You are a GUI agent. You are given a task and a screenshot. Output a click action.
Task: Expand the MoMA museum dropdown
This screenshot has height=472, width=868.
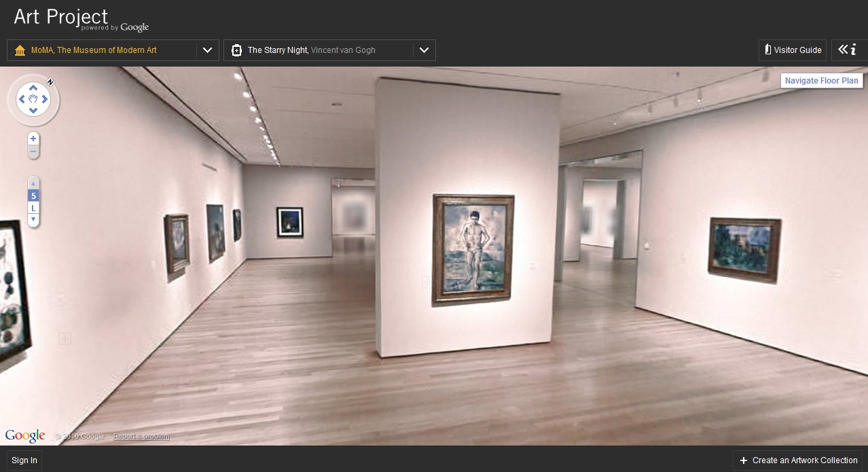[x=208, y=50]
